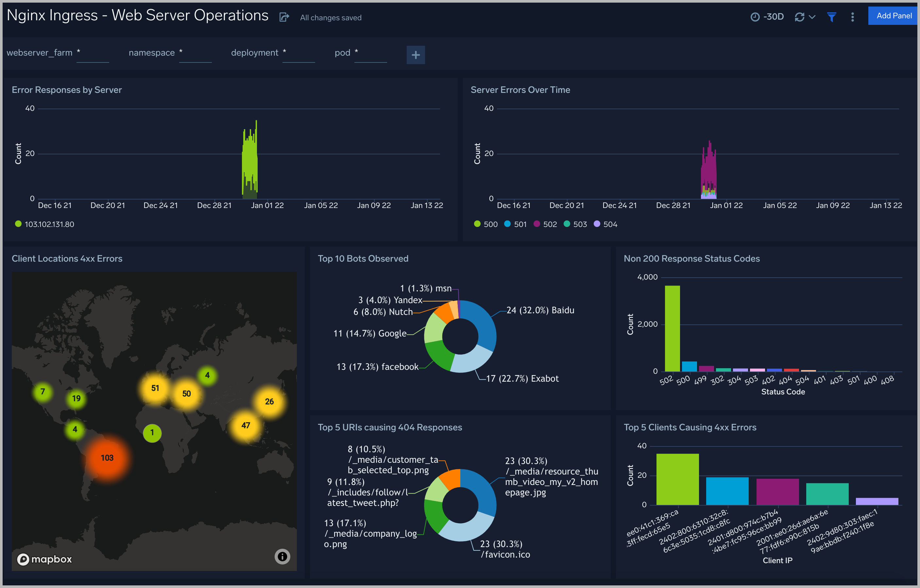920x588 pixels.
Task: Add a filter variable with the plus icon
Action: tap(416, 55)
